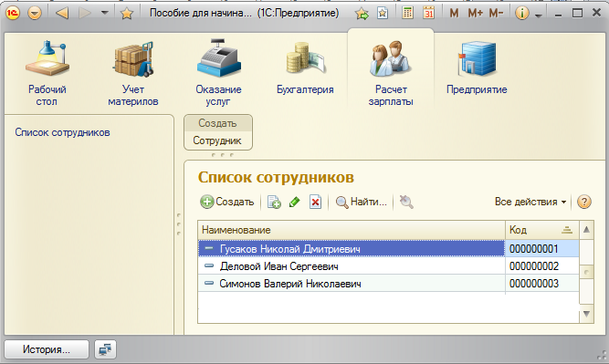Screen dimensions: 609x364
Task: Sort by Код column header
Action: [541, 230]
